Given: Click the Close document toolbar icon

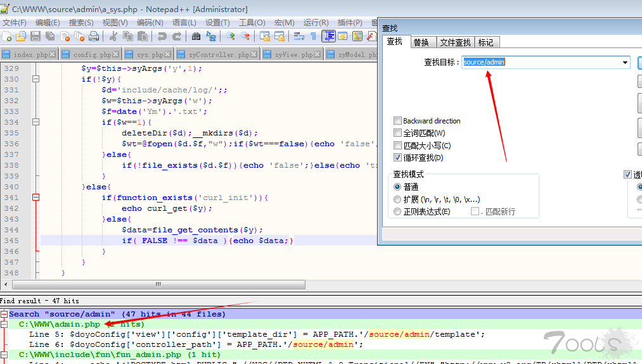Looking at the screenshot, I should pos(65,37).
